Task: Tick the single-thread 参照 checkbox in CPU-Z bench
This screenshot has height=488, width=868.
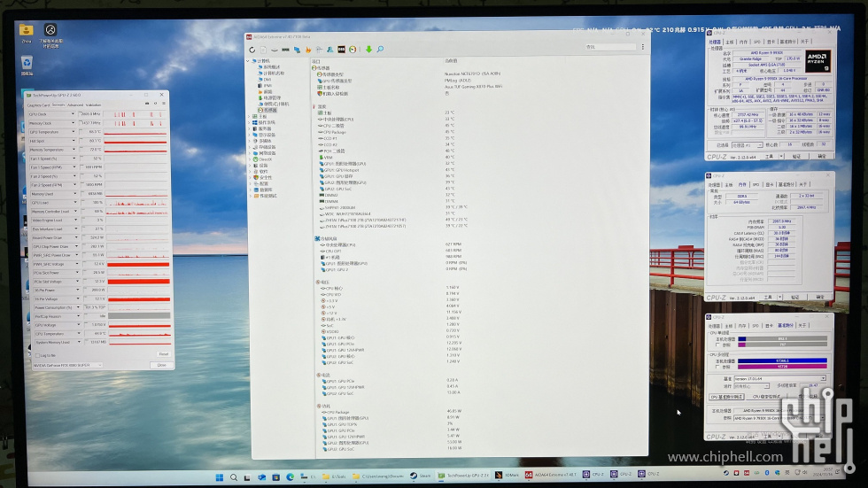Action: tap(718, 345)
